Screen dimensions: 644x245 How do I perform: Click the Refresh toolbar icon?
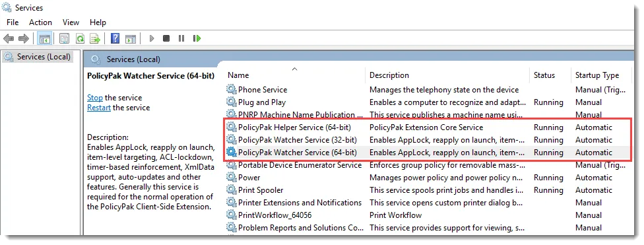click(x=80, y=39)
